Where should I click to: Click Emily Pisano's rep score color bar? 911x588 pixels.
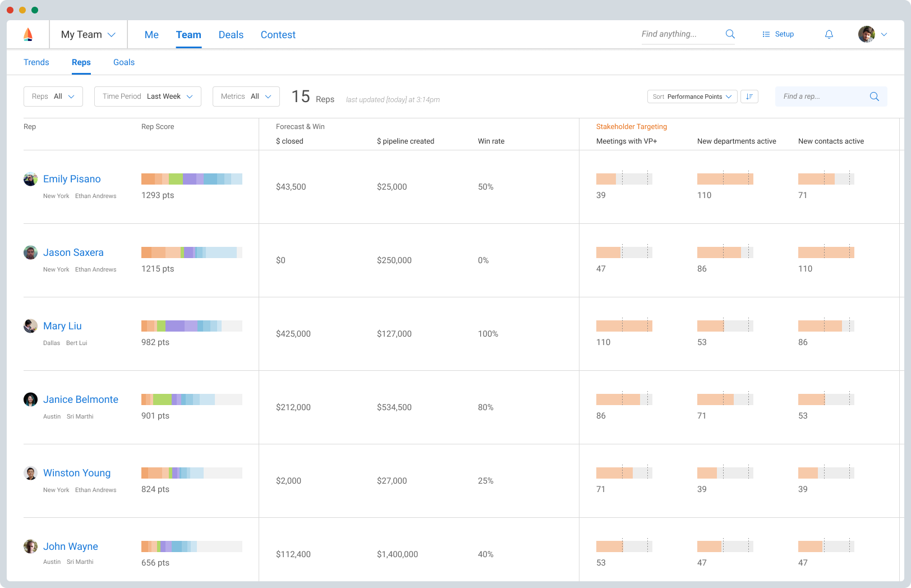pyautogui.click(x=191, y=179)
